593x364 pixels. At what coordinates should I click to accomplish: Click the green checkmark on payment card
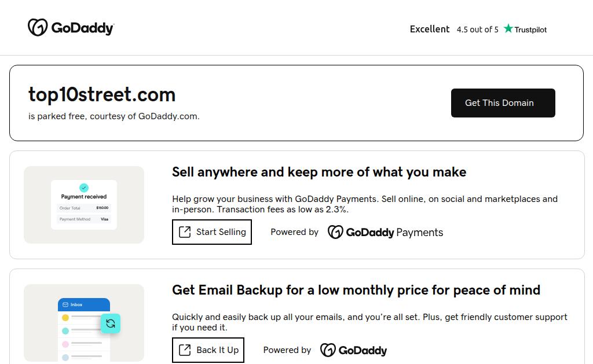coord(84,187)
